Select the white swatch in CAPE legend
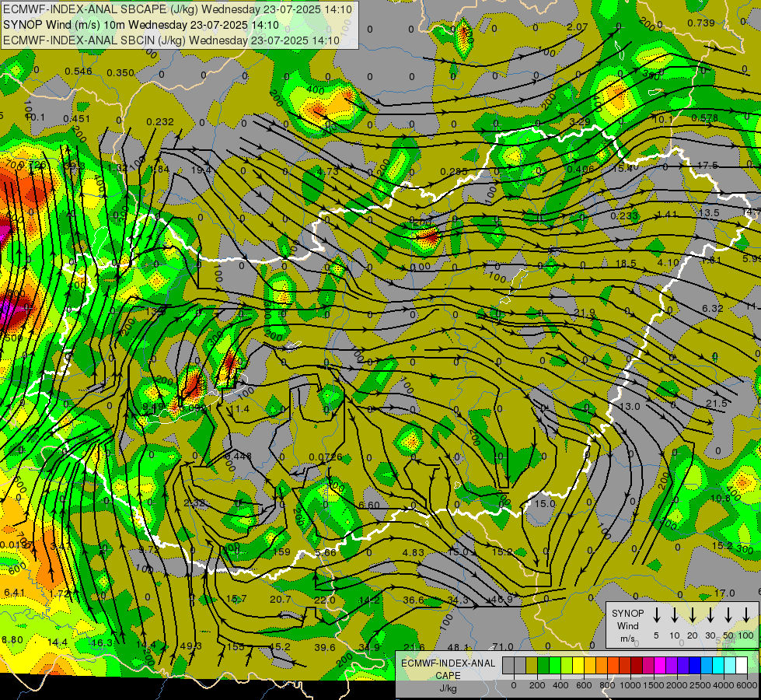Viewport: 761px width, 700px height. [741, 666]
